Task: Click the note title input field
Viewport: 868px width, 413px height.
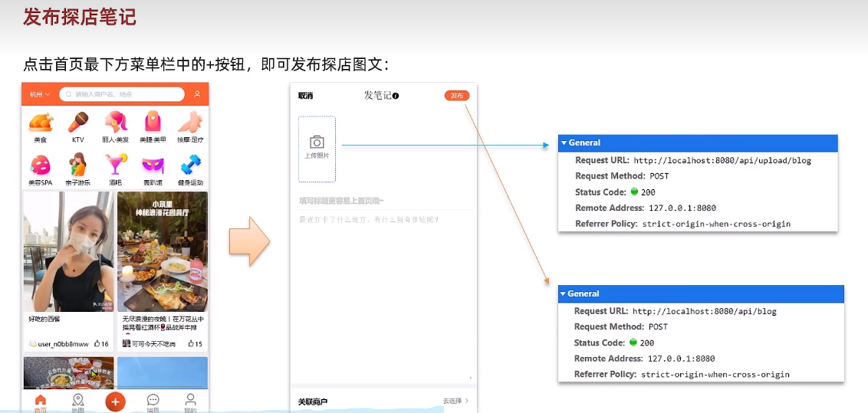Action: click(384, 201)
